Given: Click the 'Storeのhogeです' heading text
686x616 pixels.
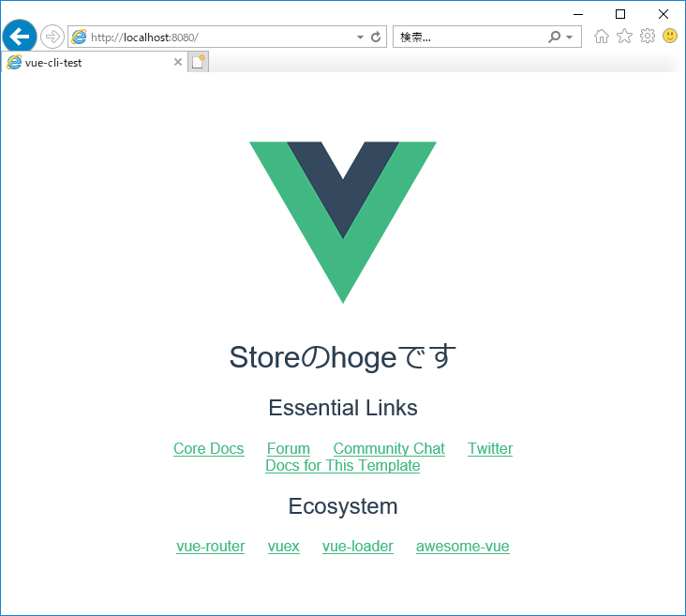Looking at the screenshot, I should 343,357.
